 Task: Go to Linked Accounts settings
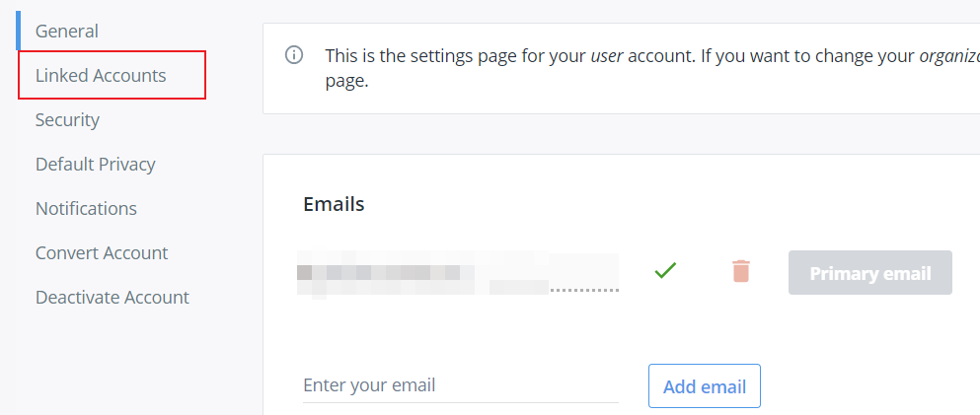tap(101, 75)
